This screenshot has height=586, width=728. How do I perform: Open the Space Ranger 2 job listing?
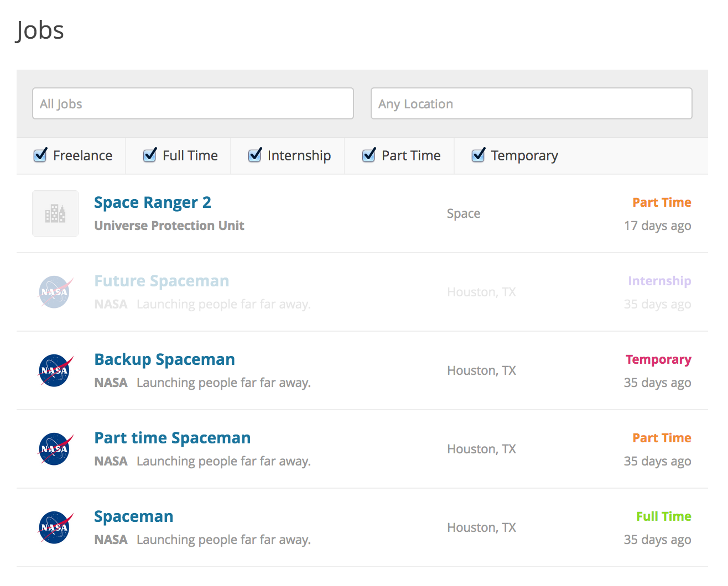[x=153, y=202]
